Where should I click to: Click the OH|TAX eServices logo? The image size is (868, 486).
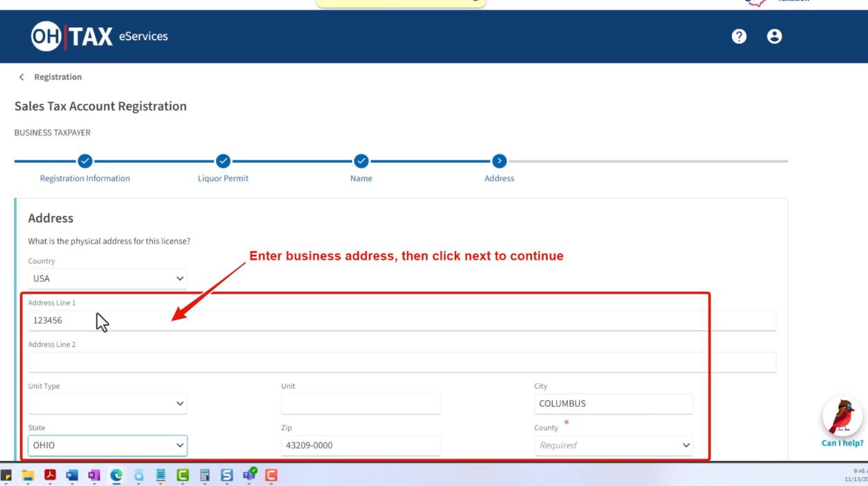click(99, 36)
